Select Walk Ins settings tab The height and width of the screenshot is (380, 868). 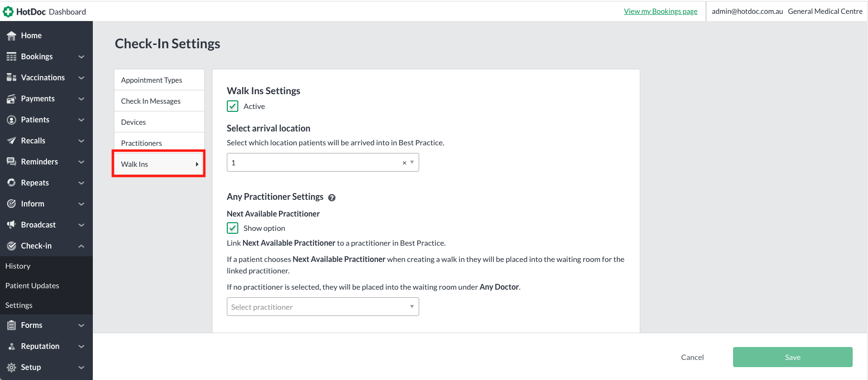pyautogui.click(x=159, y=164)
